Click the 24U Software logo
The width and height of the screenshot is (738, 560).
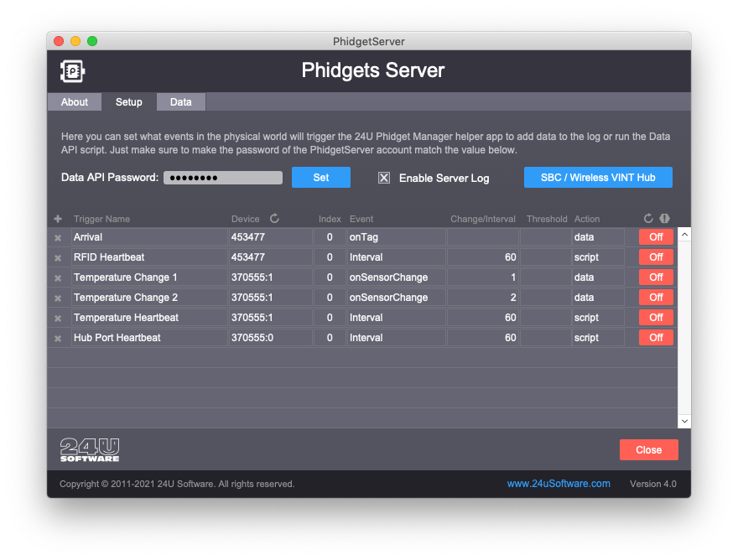pos(90,450)
